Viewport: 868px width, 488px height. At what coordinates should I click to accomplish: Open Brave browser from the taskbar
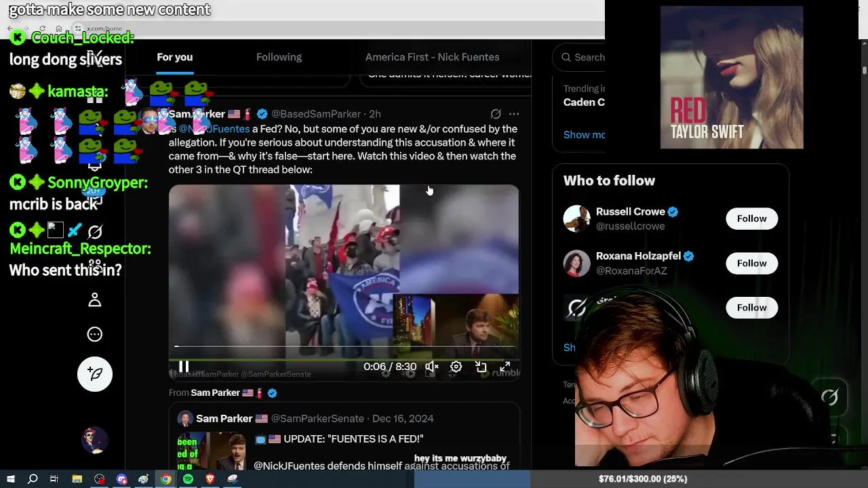[x=210, y=479]
